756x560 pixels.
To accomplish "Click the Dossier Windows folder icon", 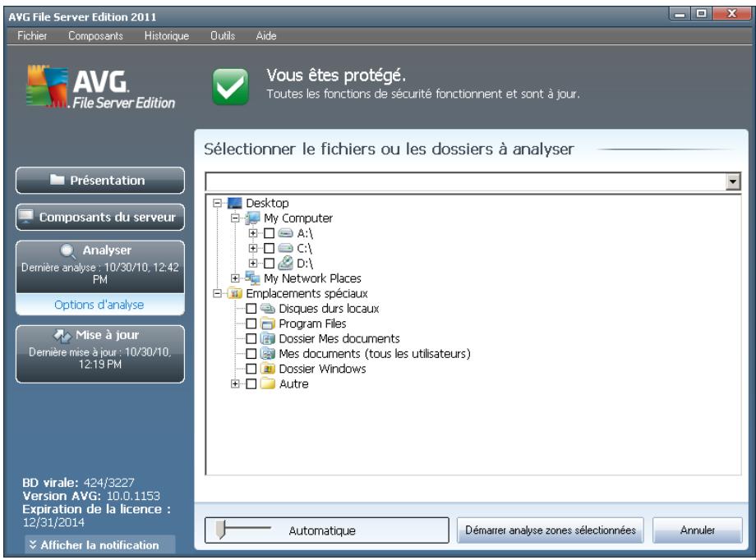I will pyautogui.click(x=268, y=369).
